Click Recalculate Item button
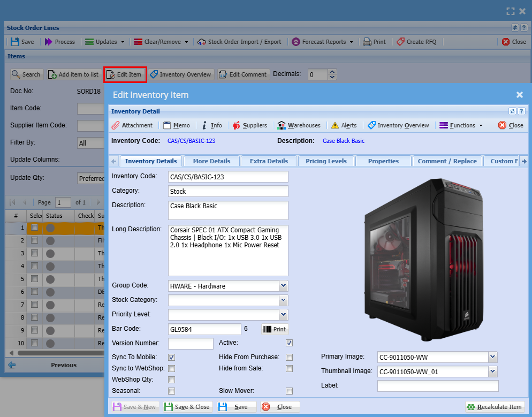The image size is (532, 417). pos(493,407)
